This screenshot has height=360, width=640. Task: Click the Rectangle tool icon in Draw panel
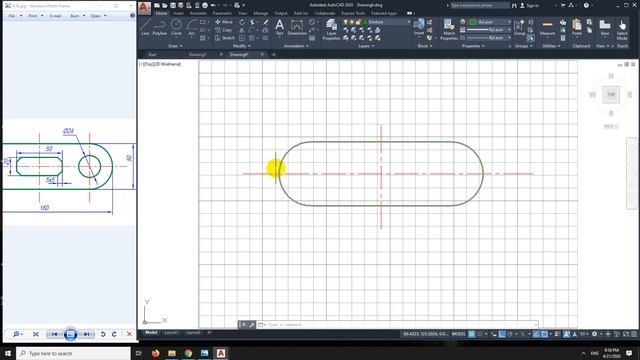203,22
